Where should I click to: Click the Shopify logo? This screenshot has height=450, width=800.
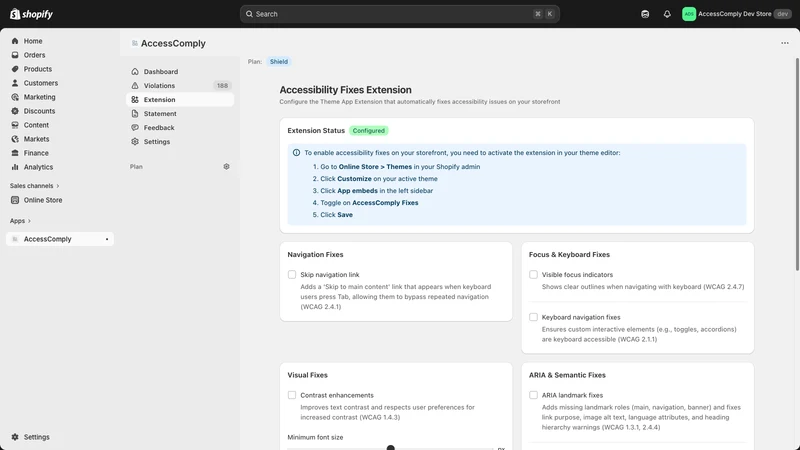point(31,14)
